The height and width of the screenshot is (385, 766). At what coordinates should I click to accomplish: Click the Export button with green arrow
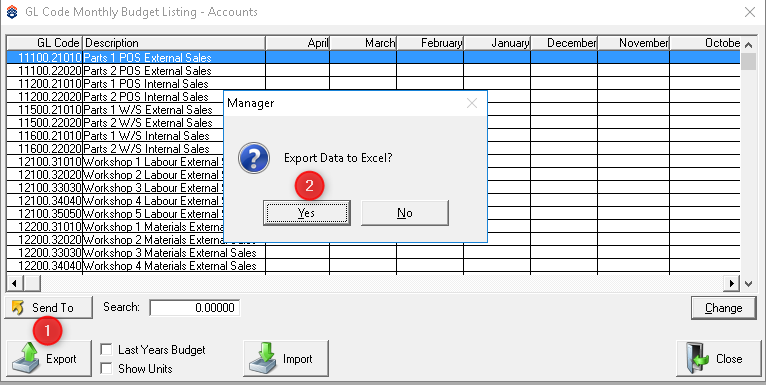point(49,359)
